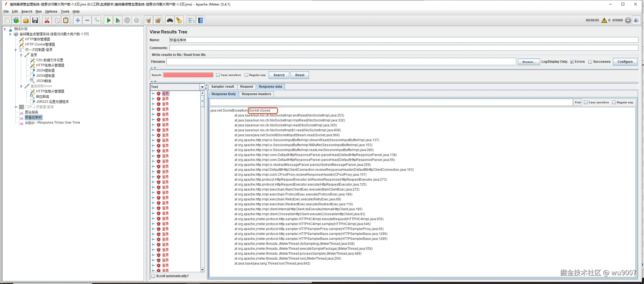Open the Tools menu
Viewport: 644px width, 284px height.
click(x=65, y=12)
